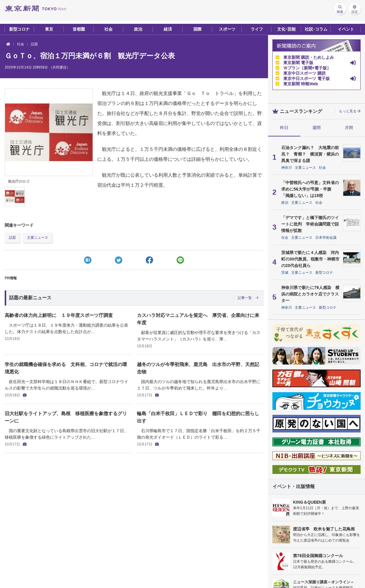
Task: Open the スポーツ navigation menu
Action: point(227,29)
